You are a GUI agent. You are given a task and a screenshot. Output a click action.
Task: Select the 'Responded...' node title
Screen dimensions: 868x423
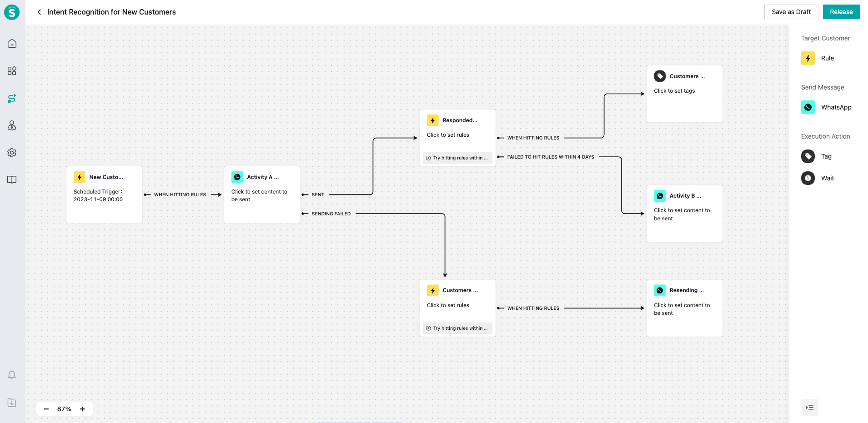click(x=460, y=120)
